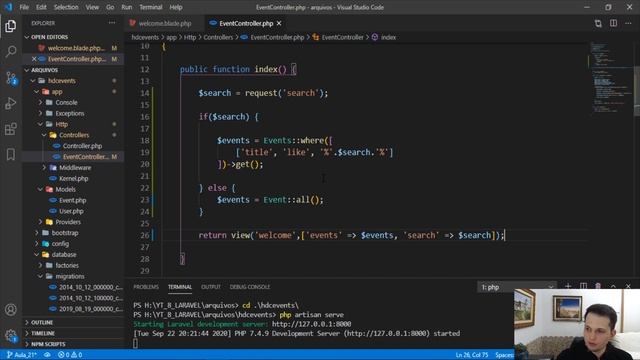Viewport: 640px width, 360px height.
Task: Click the editor vertical scrollbar thumb
Action: pos(637,91)
